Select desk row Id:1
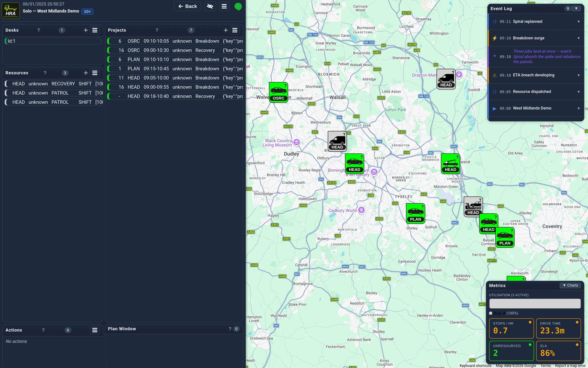 [53, 41]
